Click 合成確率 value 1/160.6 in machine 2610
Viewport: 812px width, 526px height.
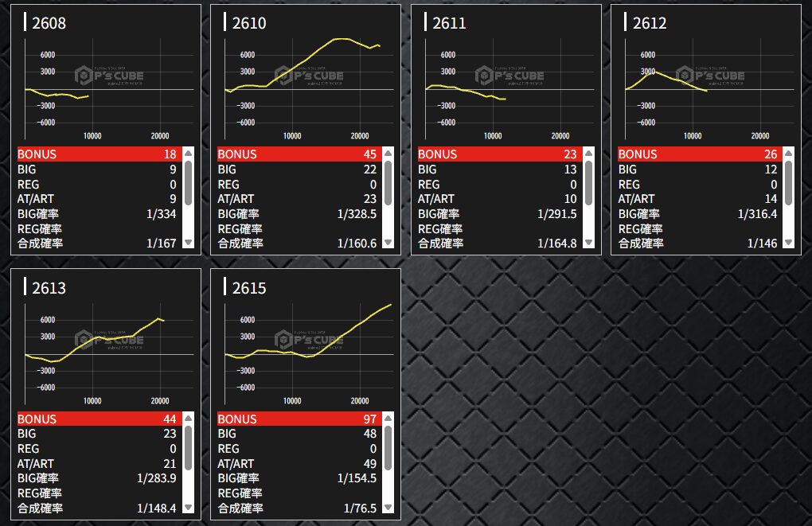click(x=357, y=244)
